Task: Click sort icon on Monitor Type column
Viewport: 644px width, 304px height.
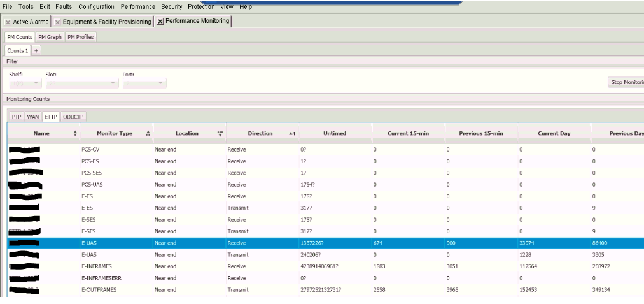Action: tap(148, 133)
